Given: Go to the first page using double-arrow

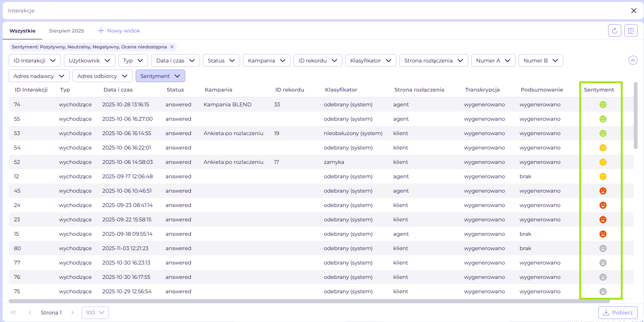Looking at the screenshot, I should click(x=14, y=313).
